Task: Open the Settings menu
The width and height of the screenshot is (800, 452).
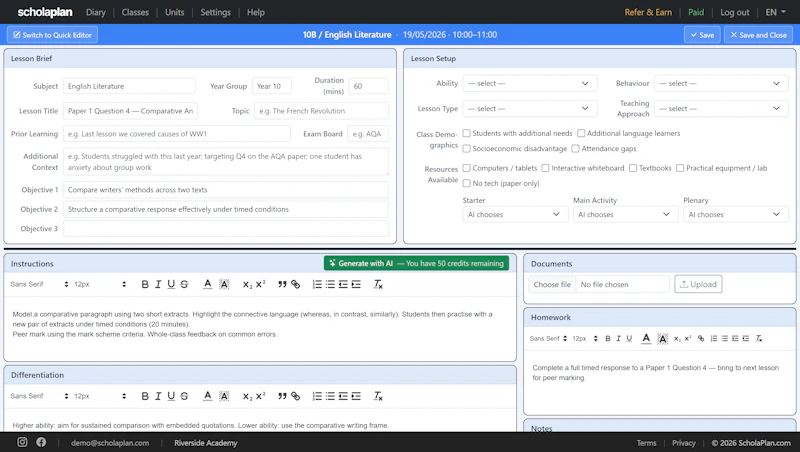Action: 215,12
